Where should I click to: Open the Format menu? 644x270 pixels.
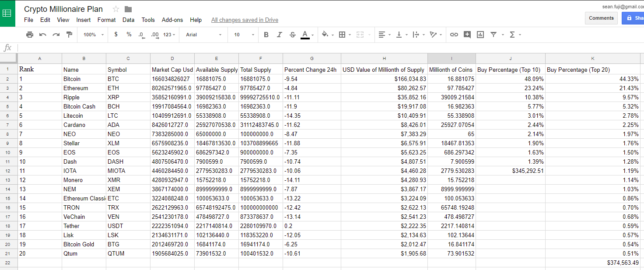click(x=107, y=20)
